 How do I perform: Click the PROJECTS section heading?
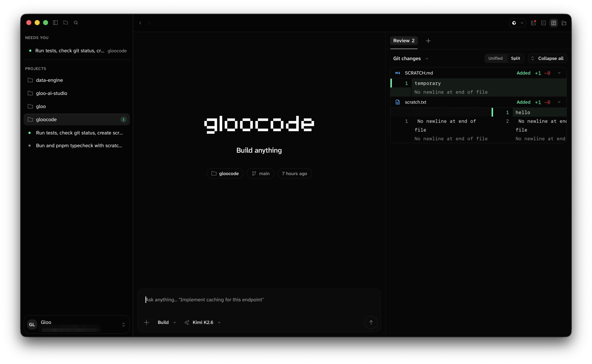pos(36,69)
